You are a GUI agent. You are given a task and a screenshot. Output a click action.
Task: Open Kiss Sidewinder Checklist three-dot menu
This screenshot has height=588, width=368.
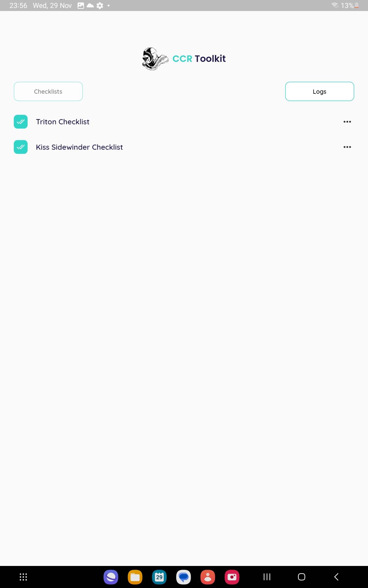347,147
